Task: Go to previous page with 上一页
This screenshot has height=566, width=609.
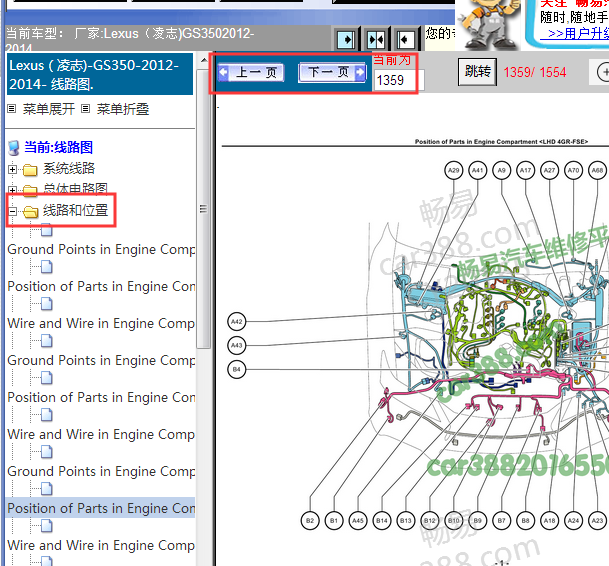Action: tap(251, 72)
